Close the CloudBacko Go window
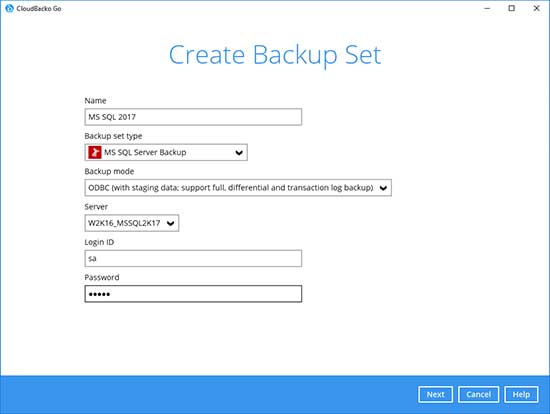Screen dimensions: 550x414 pyautogui.click(x=536, y=8)
